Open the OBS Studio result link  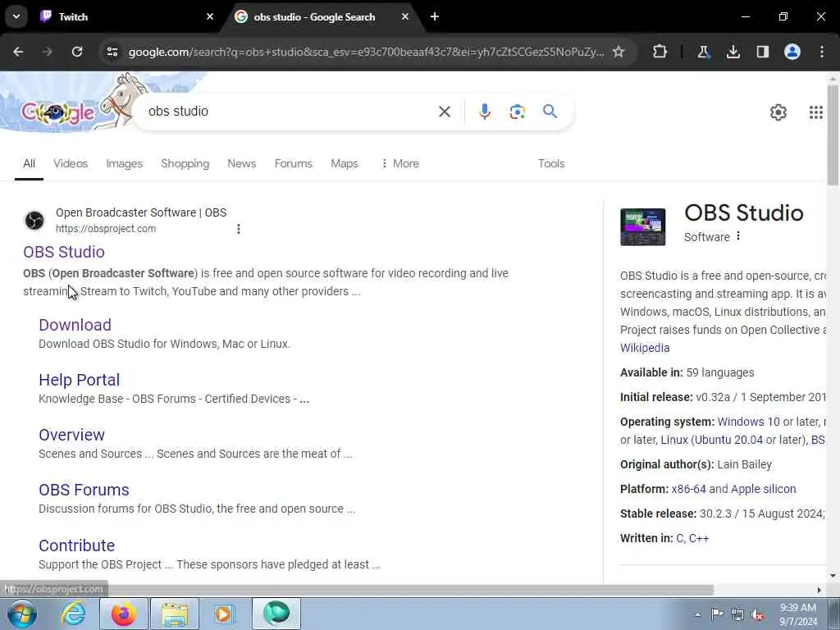(x=64, y=252)
